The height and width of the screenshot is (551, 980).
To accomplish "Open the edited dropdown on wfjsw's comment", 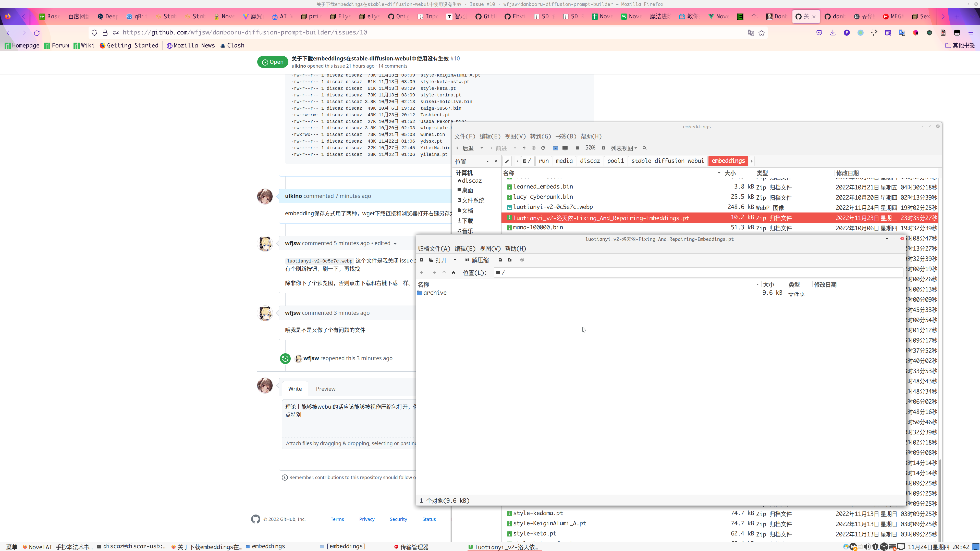I will (395, 243).
